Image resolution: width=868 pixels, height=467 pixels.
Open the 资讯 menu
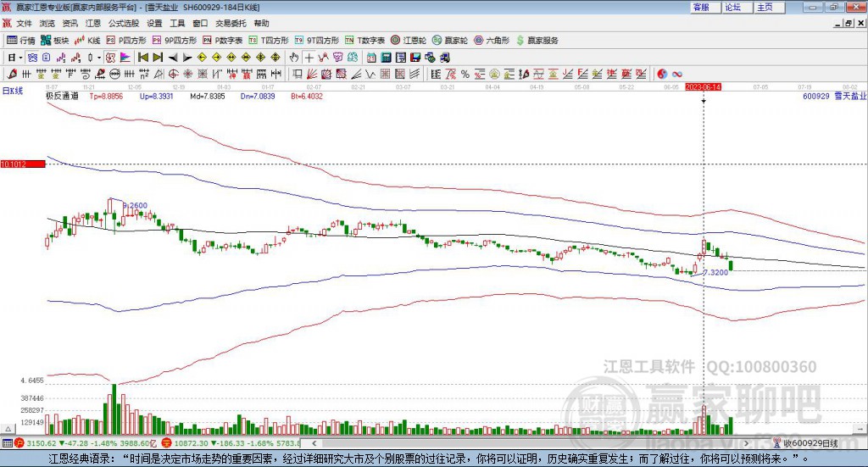coord(70,23)
